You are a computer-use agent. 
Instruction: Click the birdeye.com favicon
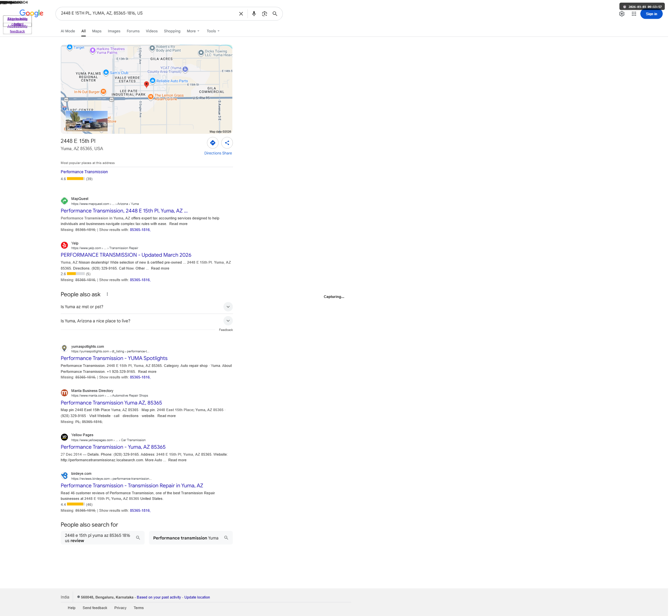point(65,478)
